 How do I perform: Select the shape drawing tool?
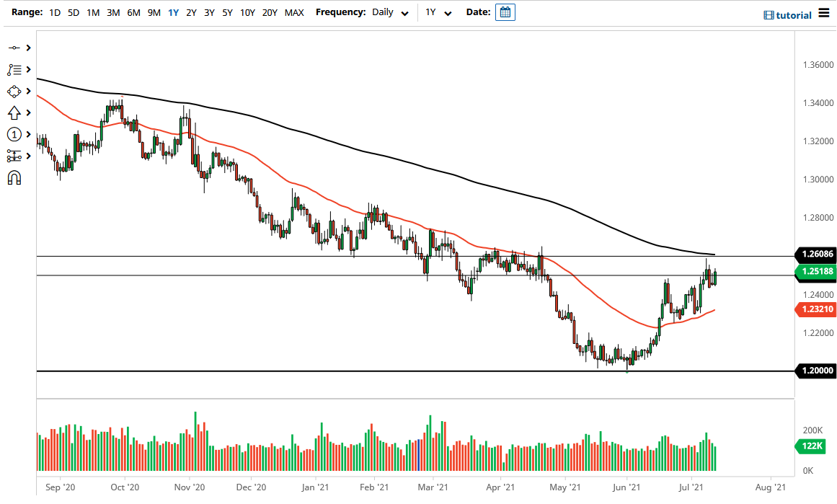click(16, 91)
